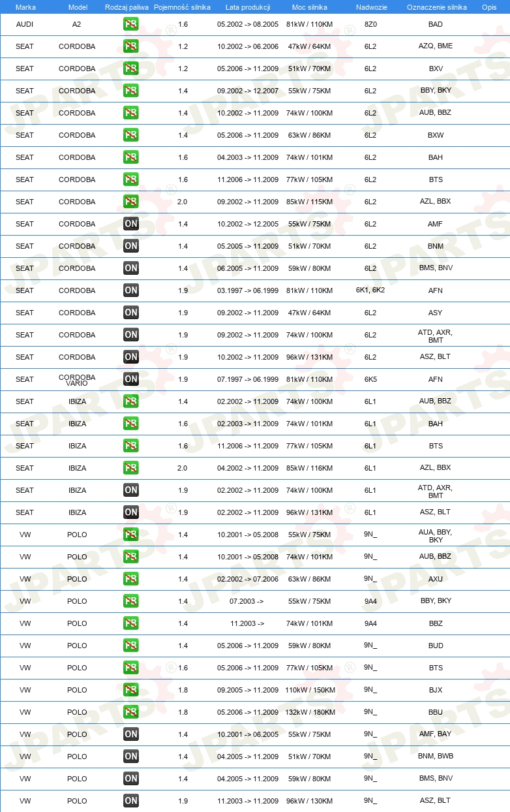
Task: Select the ON icon in the Cordoba BNM row
Action: (x=131, y=246)
